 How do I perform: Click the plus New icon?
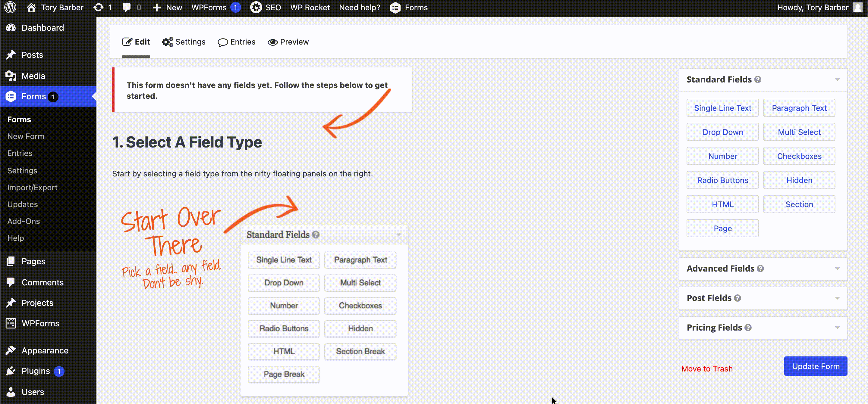point(157,8)
